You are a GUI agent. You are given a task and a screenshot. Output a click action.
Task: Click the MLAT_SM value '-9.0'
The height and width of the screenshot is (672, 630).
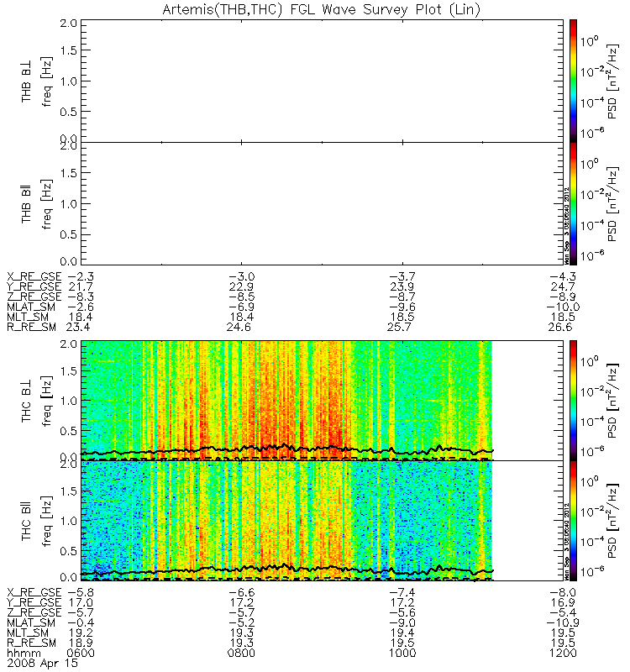[x=402, y=622]
